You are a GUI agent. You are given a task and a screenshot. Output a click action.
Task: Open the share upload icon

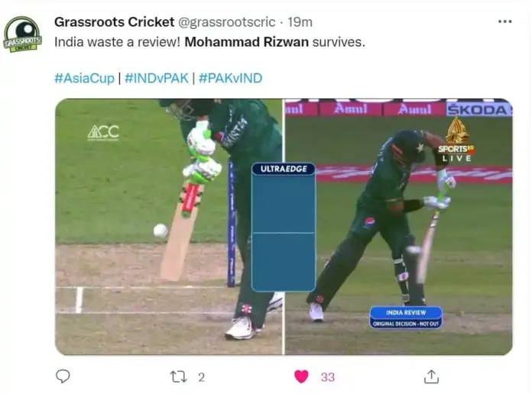431,376
